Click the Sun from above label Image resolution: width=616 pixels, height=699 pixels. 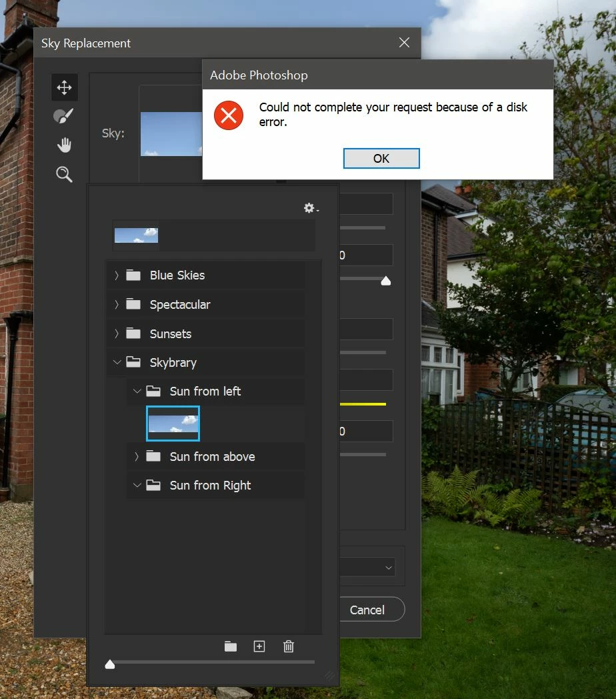(213, 456)
